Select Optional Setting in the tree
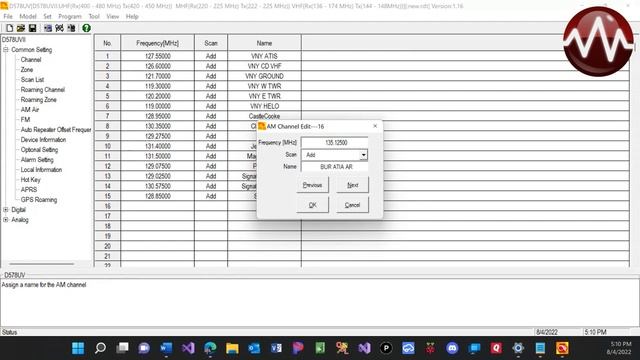This screenshot has width=640, height=360. [39, 149]
